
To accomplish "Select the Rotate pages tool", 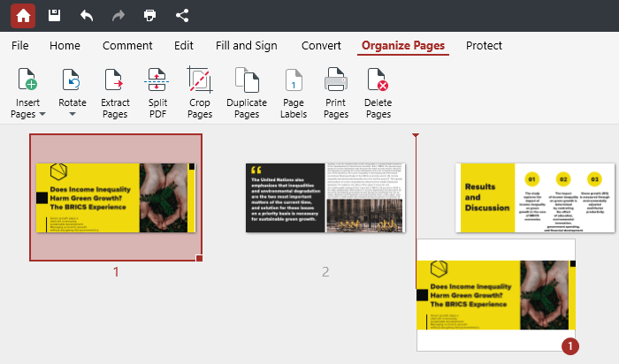I will click(x=73, y=93).
